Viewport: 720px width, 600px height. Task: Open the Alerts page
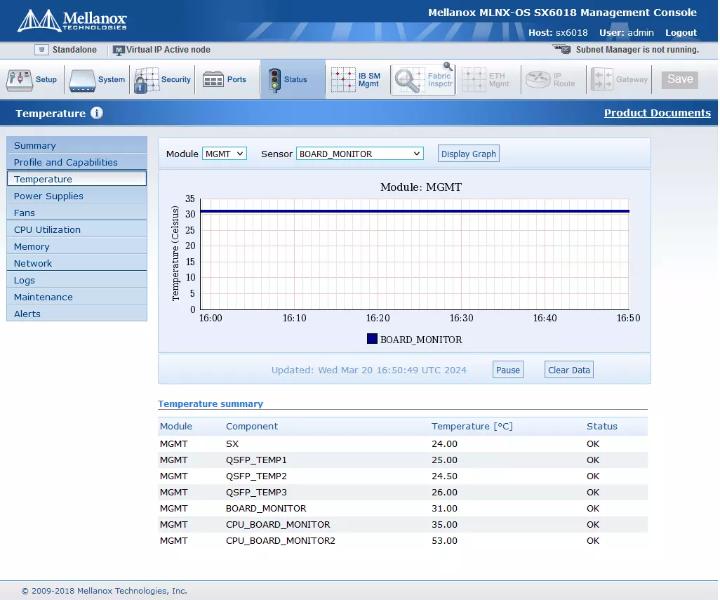pyautogui.click(x=77, y=314)
